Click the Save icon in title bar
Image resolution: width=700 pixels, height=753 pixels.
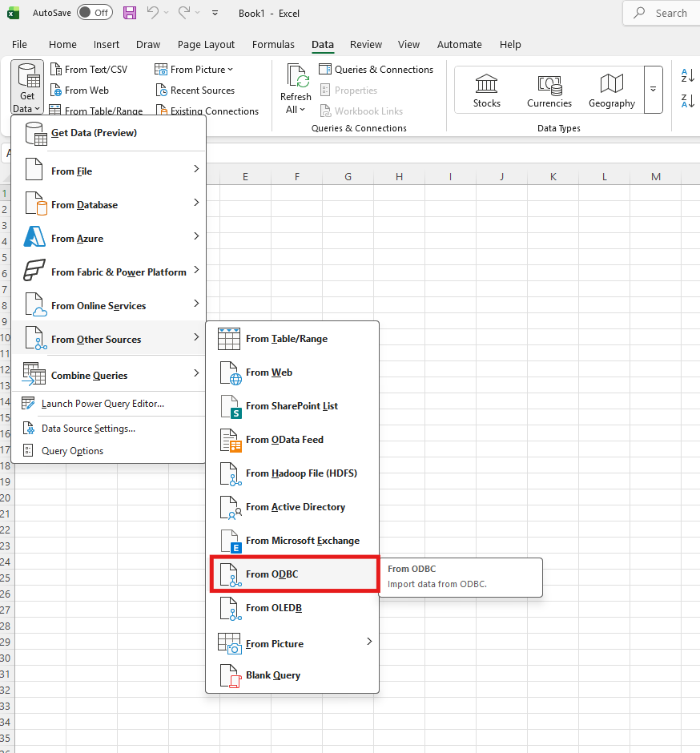(129, 13)
